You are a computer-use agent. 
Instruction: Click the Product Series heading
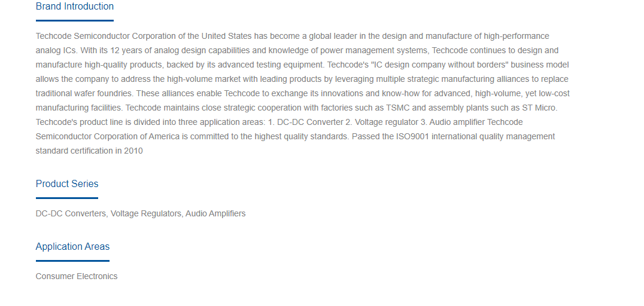click(67, 183)
